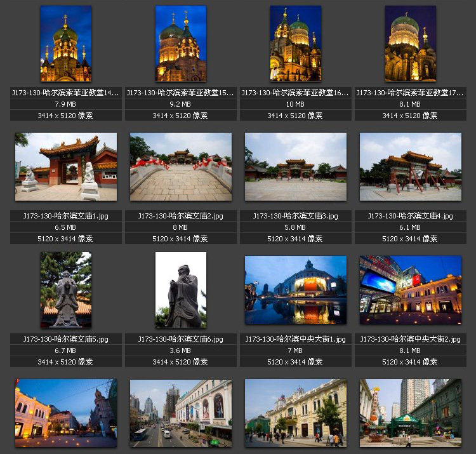
Task: Click the '9.2 MB' file size
Action: click(x=180, y=104)
